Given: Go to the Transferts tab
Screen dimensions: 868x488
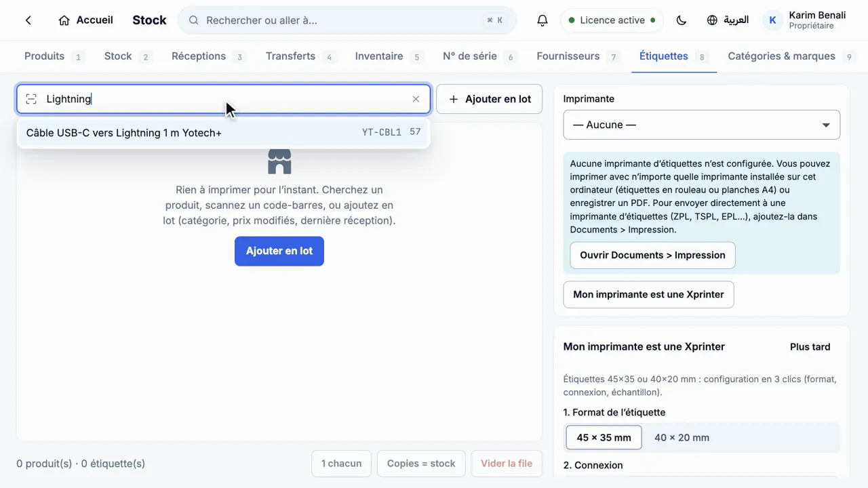Looking at the screenshot, I should (x=300, y=56).
